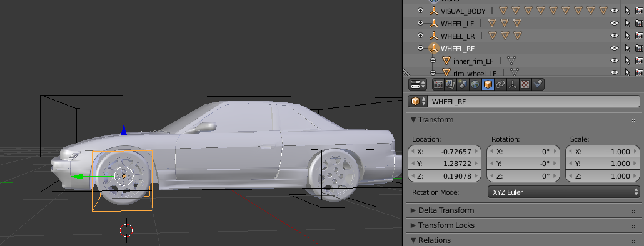This screenshot has height=246, width=644.
Task: Click the inner_rim_LF mesh object icon
Action: (446, 61)
